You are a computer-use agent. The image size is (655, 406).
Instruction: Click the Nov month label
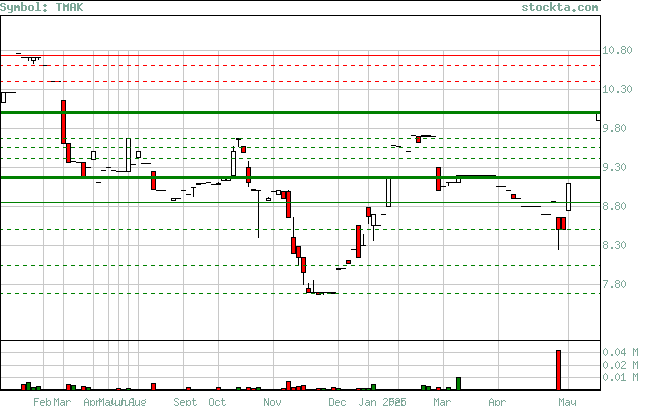click(272, 402)
